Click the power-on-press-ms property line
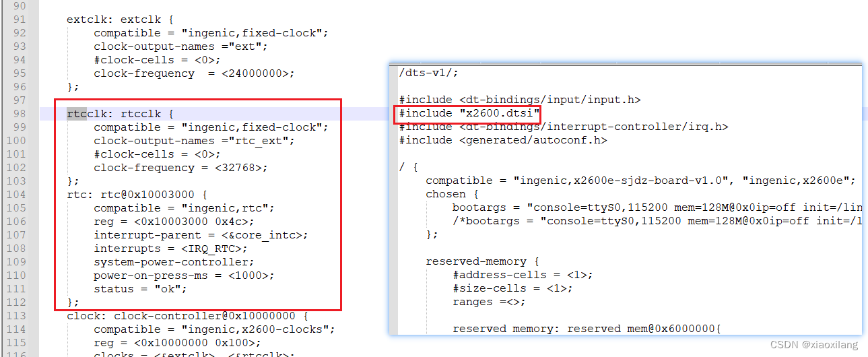 click(185, 275)
